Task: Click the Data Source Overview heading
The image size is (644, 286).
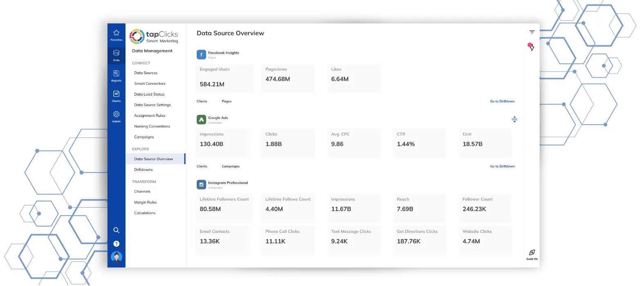Action: [230, 33]
